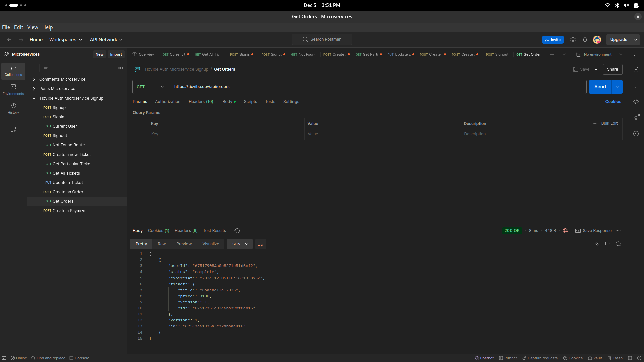Open the Send button dropdown arrow
This screenshot has height=362, width=644.
tap(617, 87)
